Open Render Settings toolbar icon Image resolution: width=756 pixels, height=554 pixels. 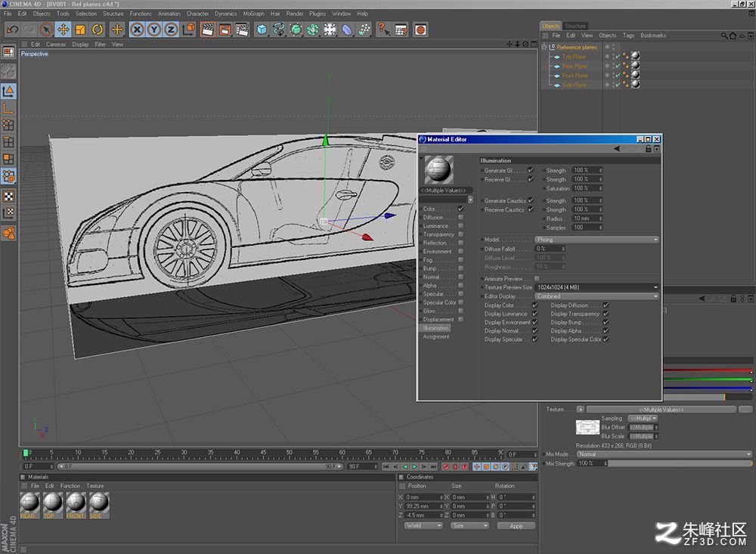coord(242,30)
